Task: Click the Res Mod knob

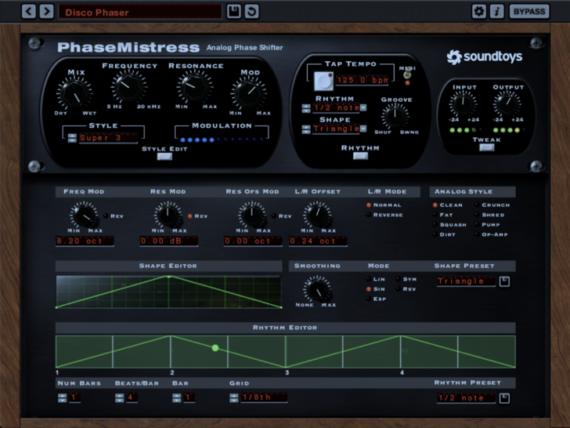Action: 168,215
